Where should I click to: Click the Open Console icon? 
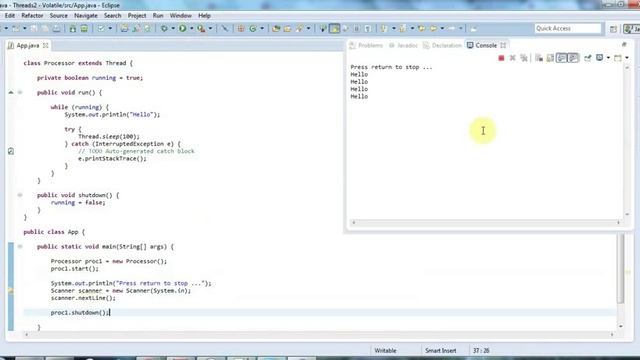[x=618, y=58]
